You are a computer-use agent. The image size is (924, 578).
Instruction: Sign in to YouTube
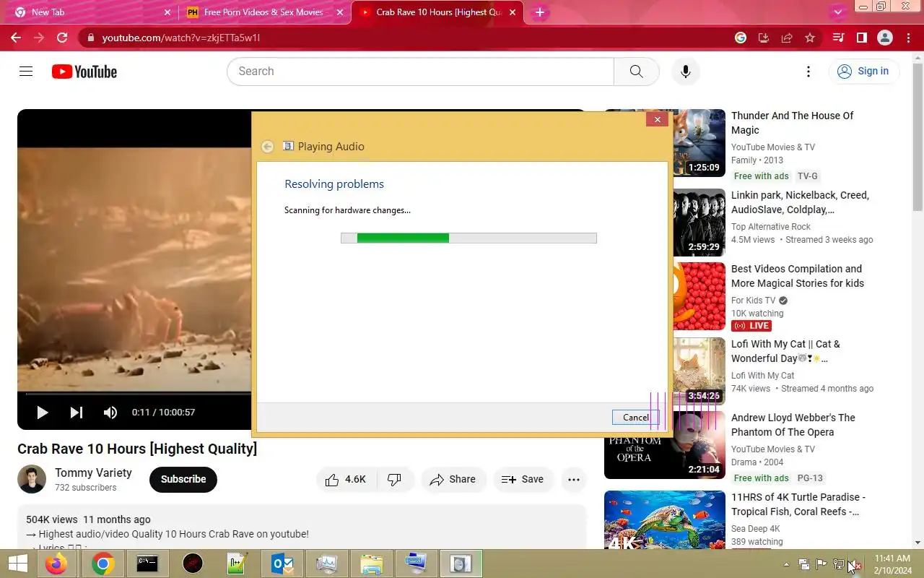pos(863,72)
